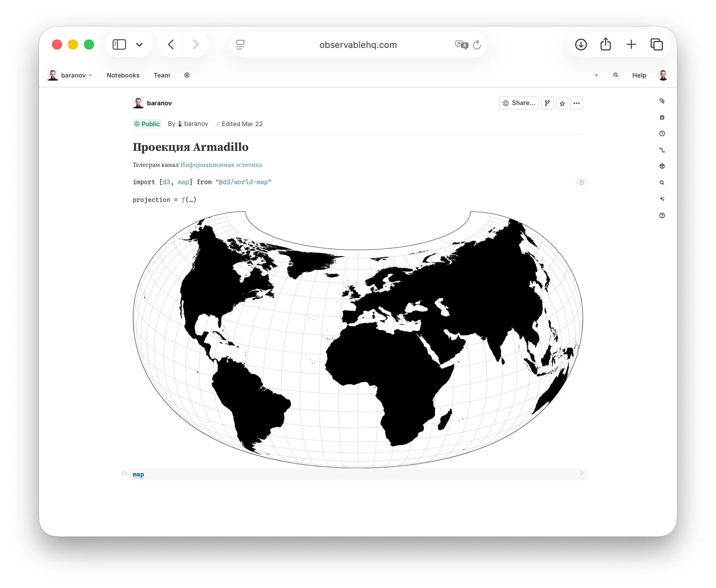Open a new Safari tab
The width and height of the screenshot is (716, 588).
631,44
